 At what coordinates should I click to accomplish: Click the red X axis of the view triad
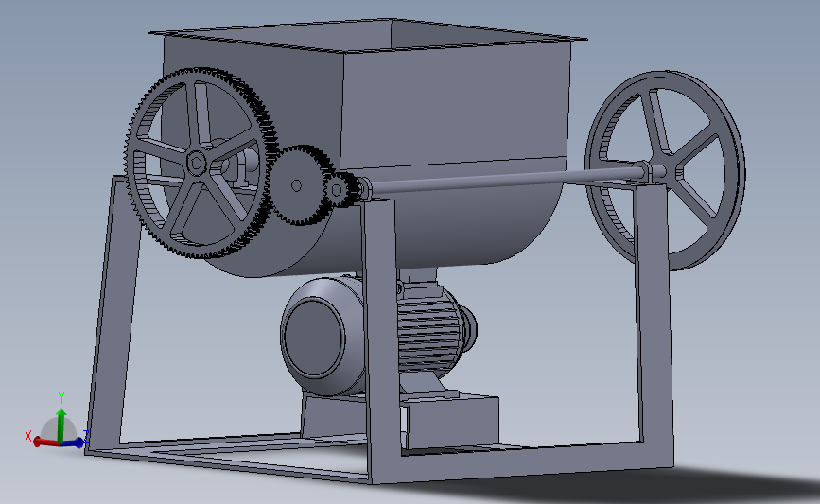click(45, 443)
